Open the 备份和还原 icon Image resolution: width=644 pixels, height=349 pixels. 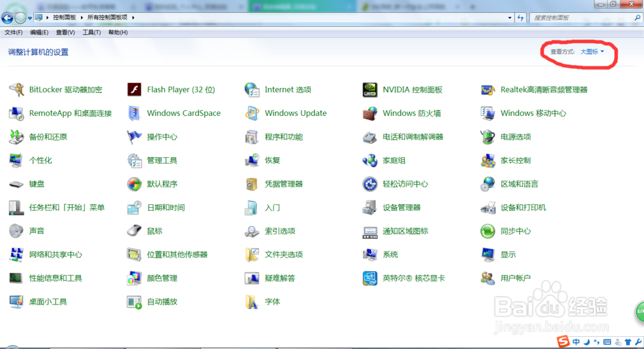[x=17, y=137]
